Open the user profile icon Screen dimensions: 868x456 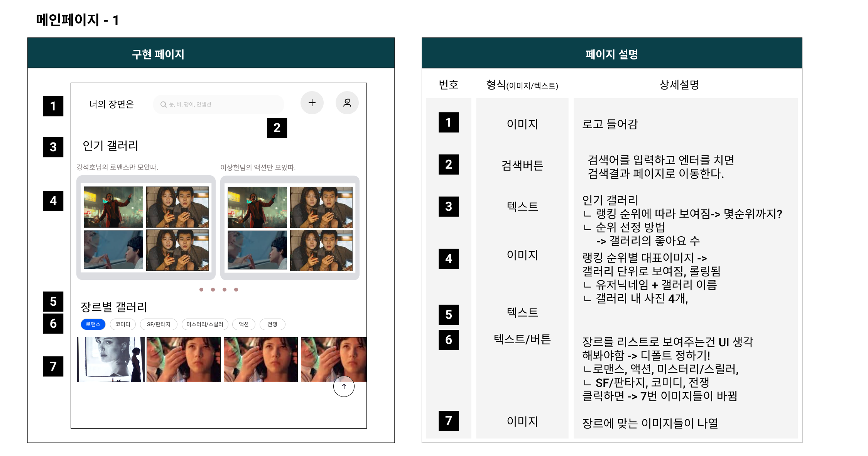click(x=347, y=103)
